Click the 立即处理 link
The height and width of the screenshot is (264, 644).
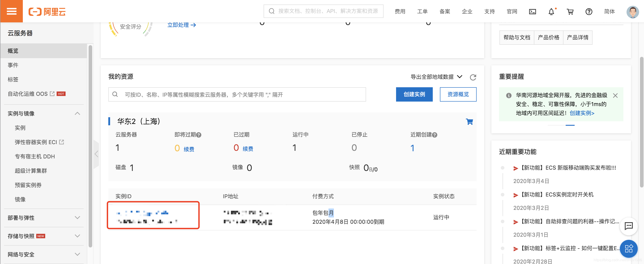(181, 25)
